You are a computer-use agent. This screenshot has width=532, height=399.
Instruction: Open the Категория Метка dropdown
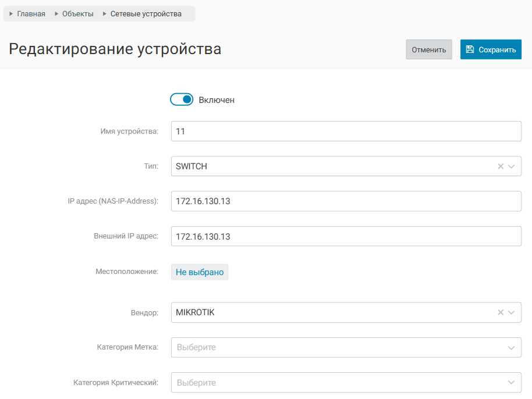[x=346, y=347]
